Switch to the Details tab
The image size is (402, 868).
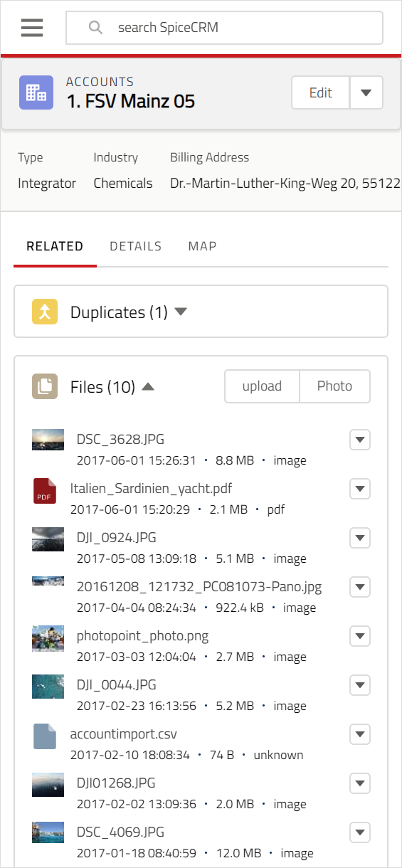(x=136, y=246)
